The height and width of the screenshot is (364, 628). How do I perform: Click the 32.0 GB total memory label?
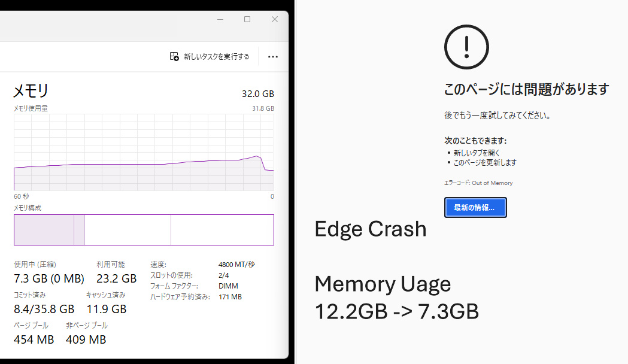258,93
